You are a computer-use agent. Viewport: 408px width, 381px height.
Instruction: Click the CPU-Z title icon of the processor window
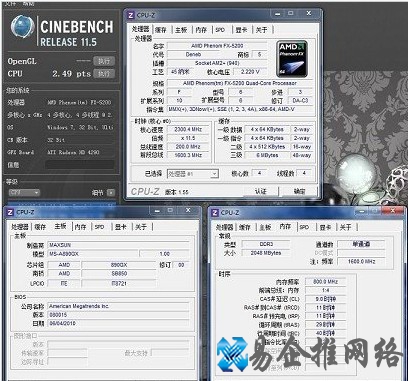click(131, 15)
